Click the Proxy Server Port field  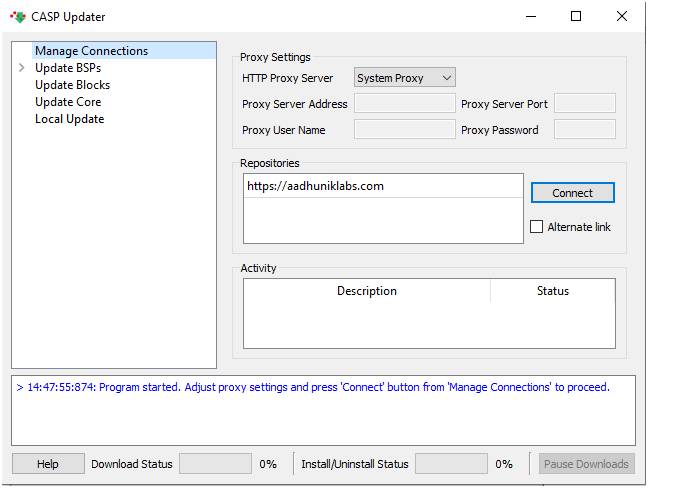point(584,104)
